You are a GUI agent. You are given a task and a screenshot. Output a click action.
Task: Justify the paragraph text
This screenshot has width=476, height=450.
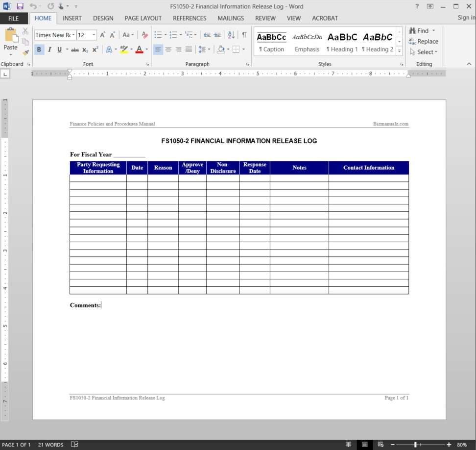189,49
